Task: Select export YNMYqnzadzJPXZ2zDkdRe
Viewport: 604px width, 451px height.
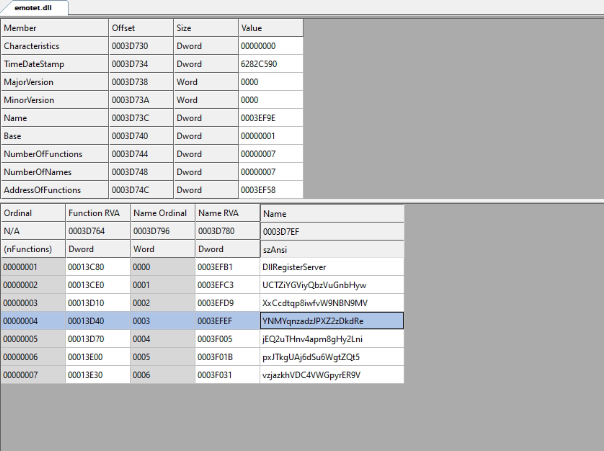Action: pos(332,321)
